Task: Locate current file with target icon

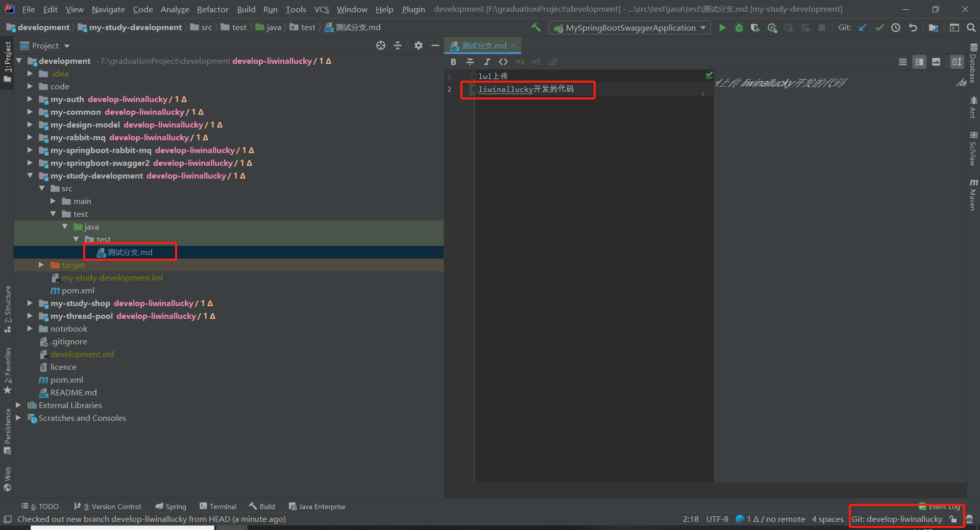Action: 381,45
